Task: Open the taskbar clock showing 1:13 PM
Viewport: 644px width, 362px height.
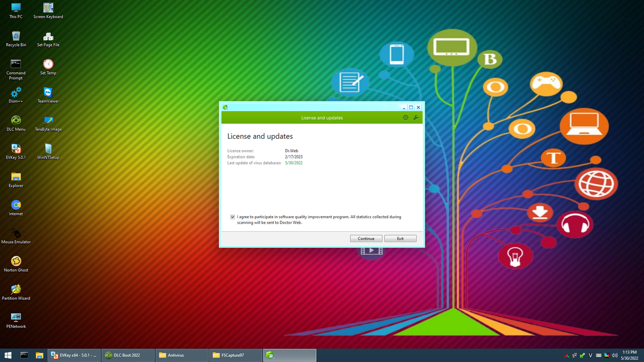Action: (629, 355)
